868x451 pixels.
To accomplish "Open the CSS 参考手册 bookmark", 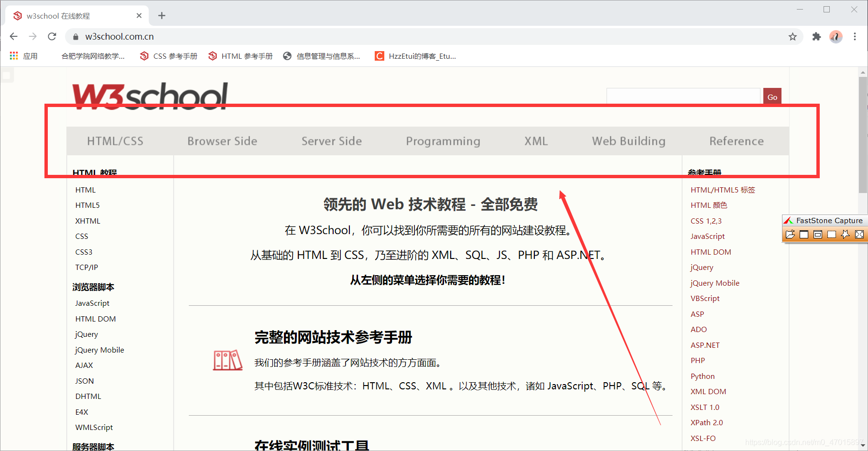I will [x=169, y=56].
